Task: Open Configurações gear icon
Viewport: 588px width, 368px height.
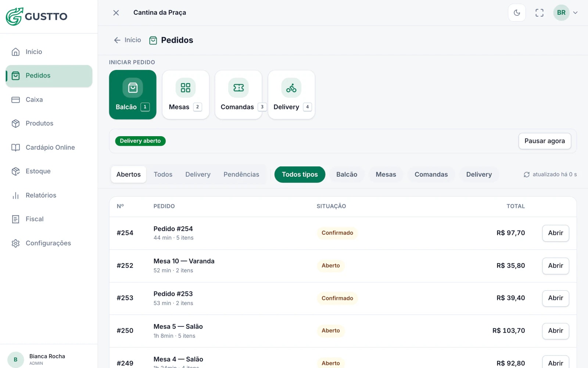Action: coord(15,243)
